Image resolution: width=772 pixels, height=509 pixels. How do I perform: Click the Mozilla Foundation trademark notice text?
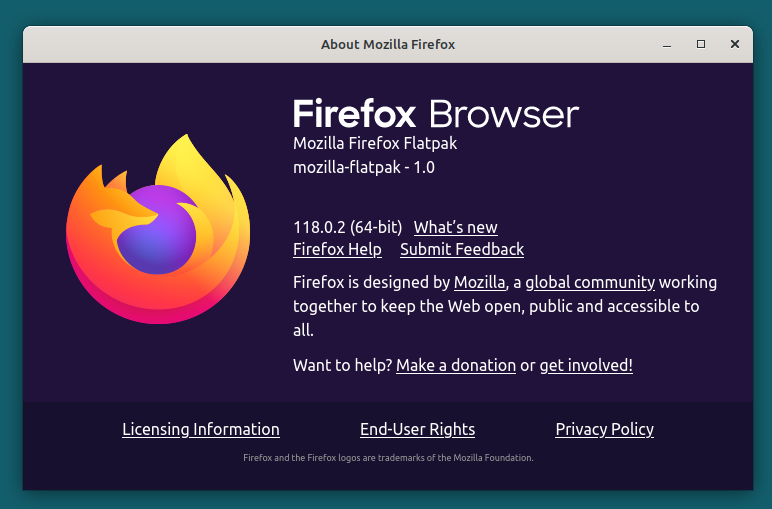click(388, 458)
